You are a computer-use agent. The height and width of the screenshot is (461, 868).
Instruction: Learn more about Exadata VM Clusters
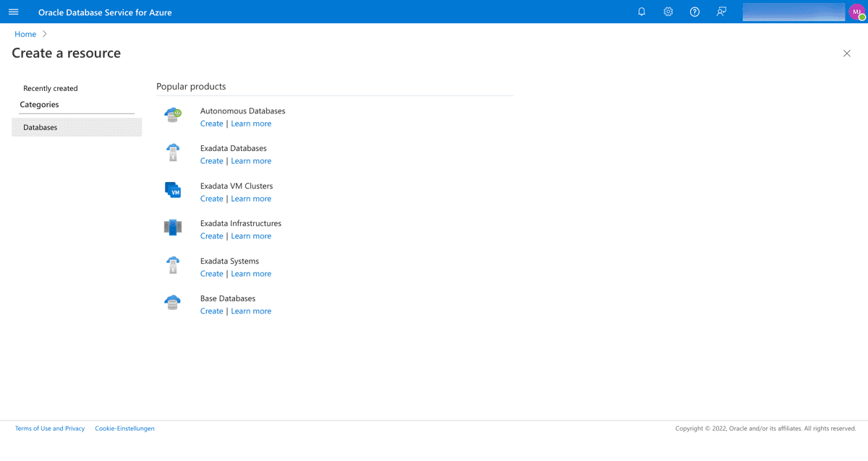point(251,199)
